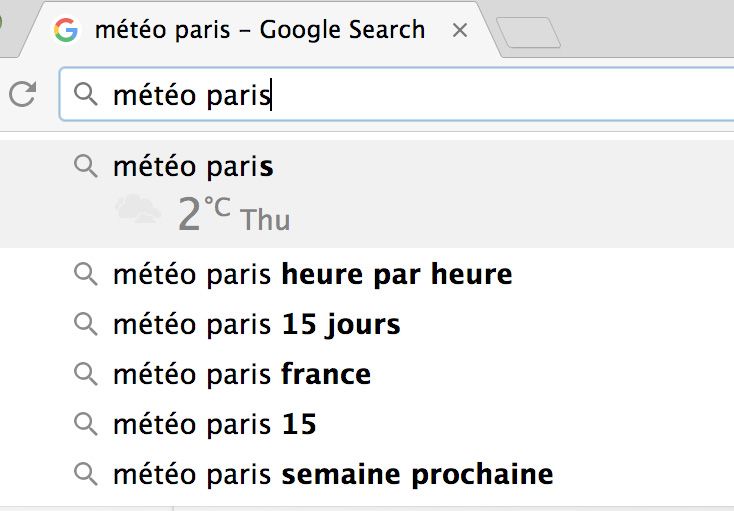
Task: Click search icon beside highlighted météo paris suggestion
Action: click(x=86, y=167)
